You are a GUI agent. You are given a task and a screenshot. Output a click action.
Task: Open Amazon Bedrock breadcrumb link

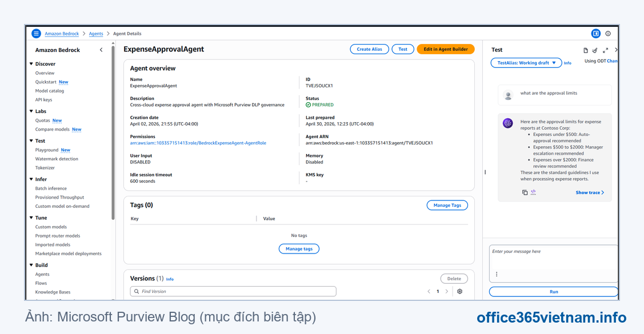click(x=62, y=34)
